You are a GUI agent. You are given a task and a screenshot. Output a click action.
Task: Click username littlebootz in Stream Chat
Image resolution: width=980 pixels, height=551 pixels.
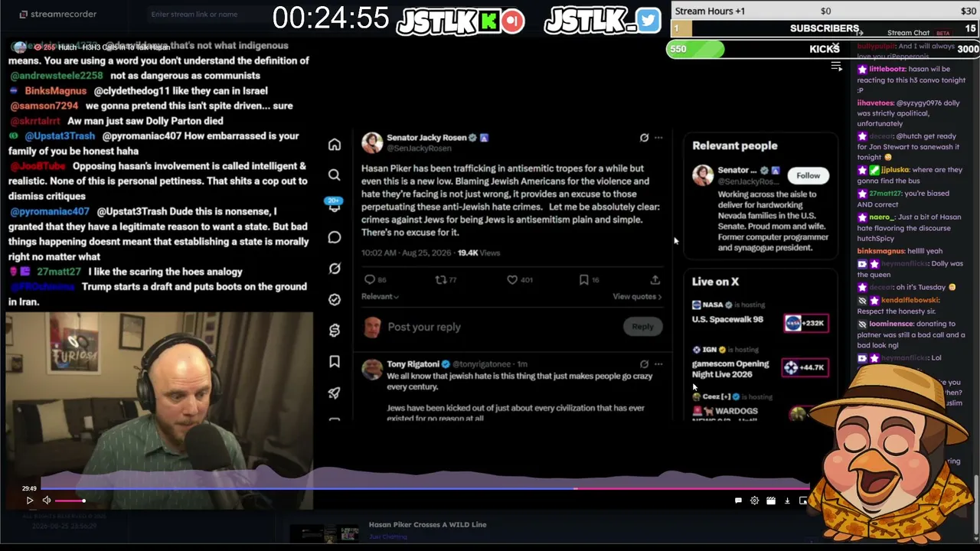[887, 69]
